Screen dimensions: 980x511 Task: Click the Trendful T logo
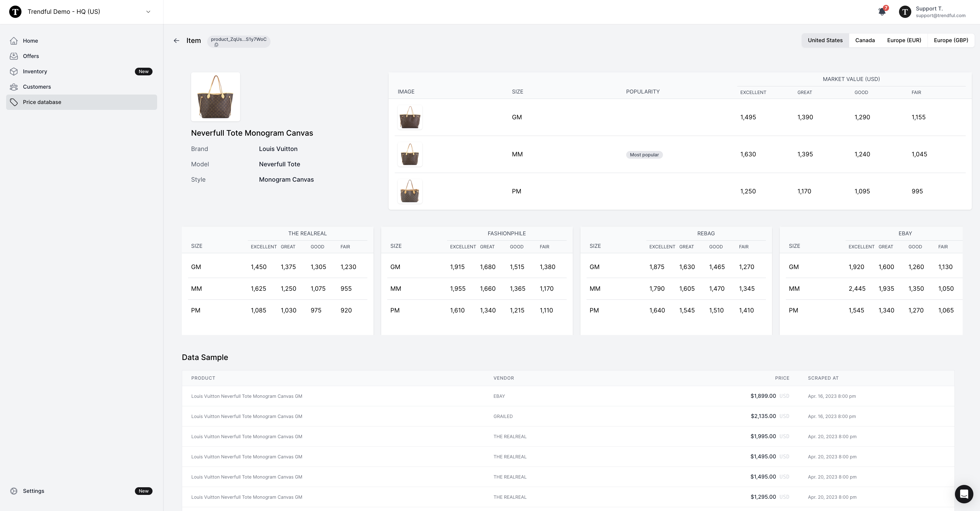15,11
